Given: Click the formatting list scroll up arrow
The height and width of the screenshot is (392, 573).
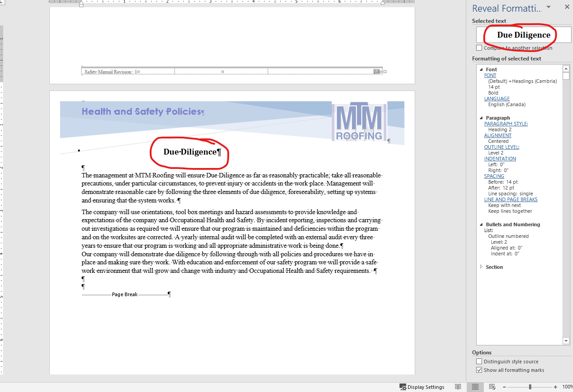Looking at the screenshot, I should pos(566,69).
